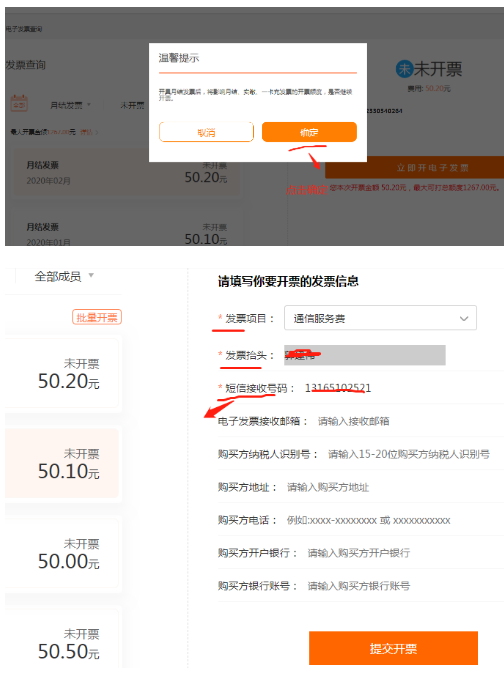Click the 购买方开户银行 input field
Image resolution: width=504 pixels, height=688 pixels.
[x=405, y=553]
